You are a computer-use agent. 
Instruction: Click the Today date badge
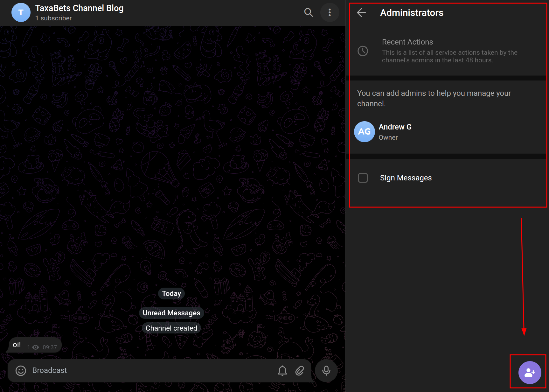click(x=171, y=293)
